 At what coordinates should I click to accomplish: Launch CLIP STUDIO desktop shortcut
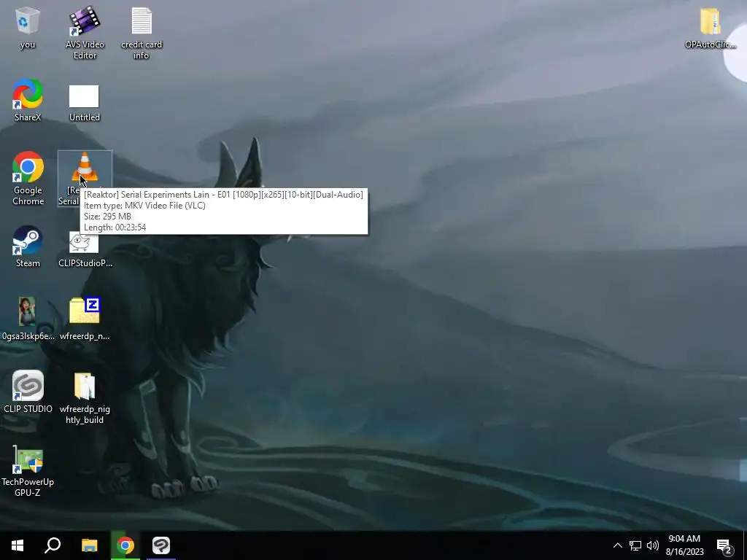28,392
